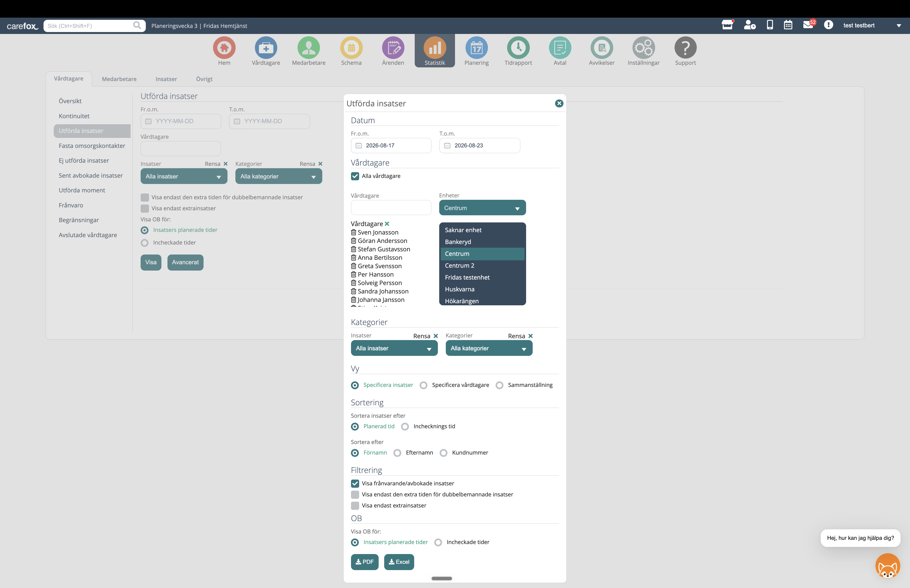The image size is (910, 588).
Task: Open the Enheter Centrum dropdown
Action: point(482,208)
